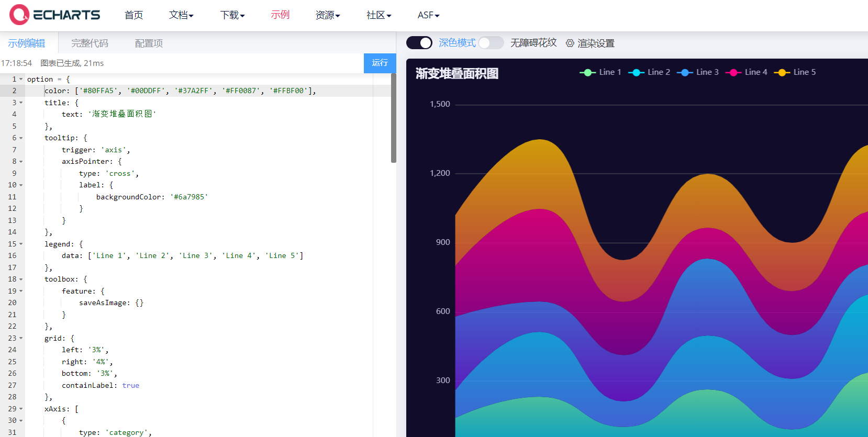Screen dimensions: 868x437
Task: Collapse the axisPointer block at line 8
Action: tap(21, 162)
